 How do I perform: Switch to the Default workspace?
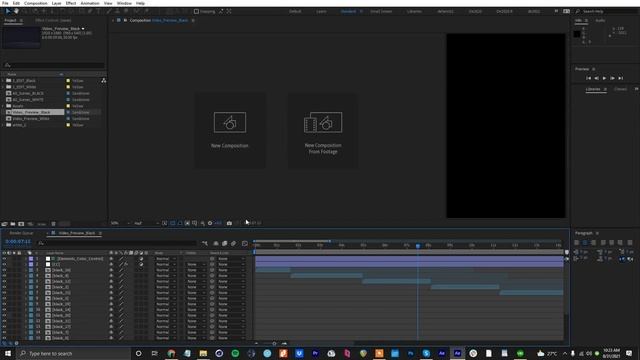click(x=295, y=11)
